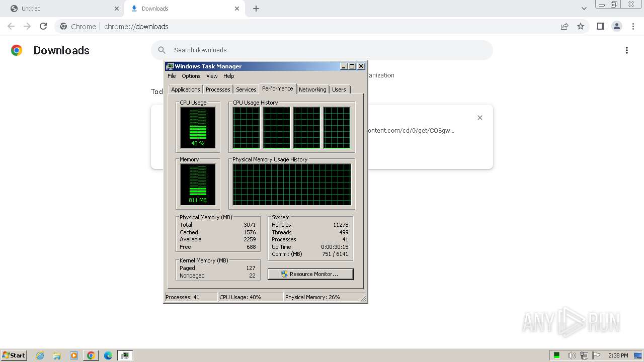Viewport: 644px width, 362px height.
Task: Click the 2:38 PM clock
Action: click(x=618, y=355)
